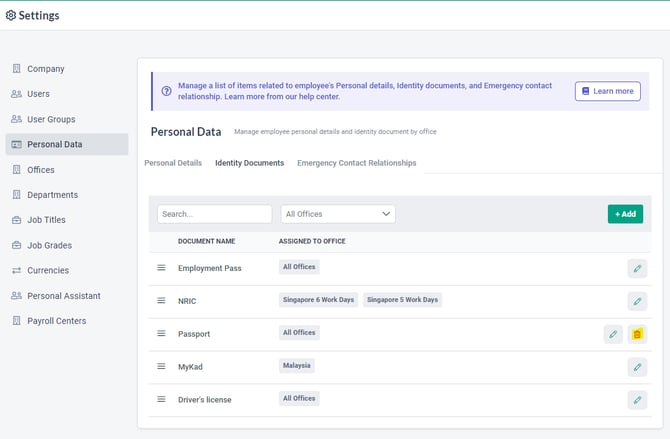Open the All Offices filter dropdown
This screenshot has width=670, height=439.
(338, 214)
